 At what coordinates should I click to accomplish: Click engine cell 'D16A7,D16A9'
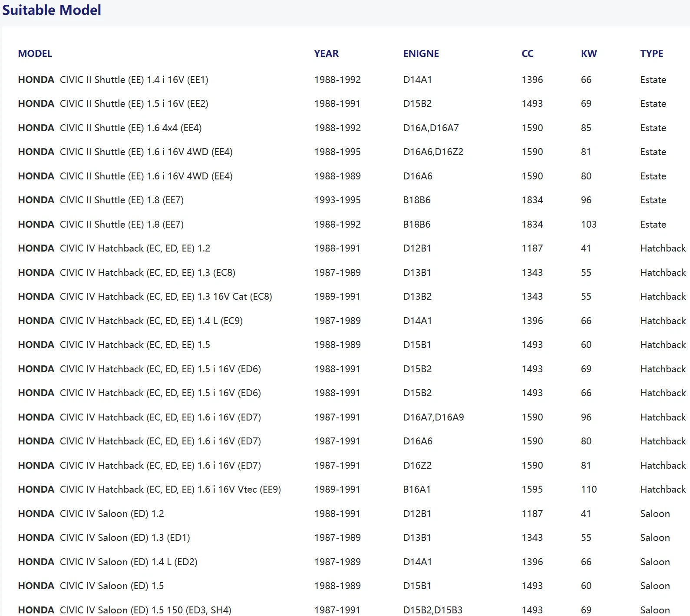(434, 417)
